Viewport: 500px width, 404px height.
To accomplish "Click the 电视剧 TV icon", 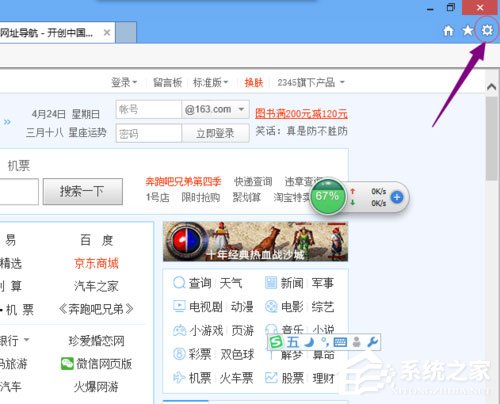I will [x=179, y=306].
